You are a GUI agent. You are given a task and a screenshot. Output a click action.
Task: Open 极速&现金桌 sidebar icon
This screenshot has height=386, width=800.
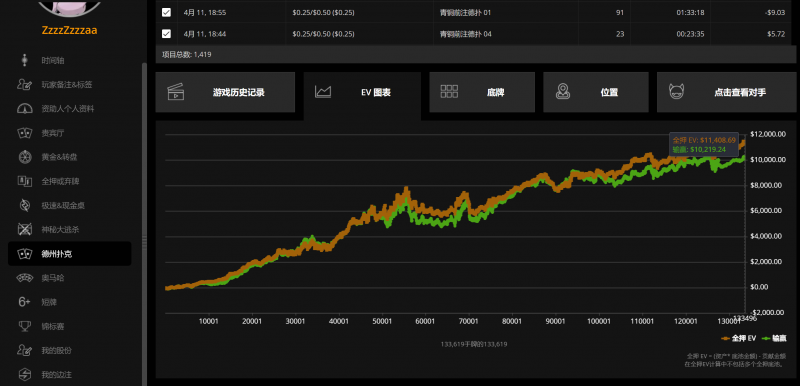[24, 205]
